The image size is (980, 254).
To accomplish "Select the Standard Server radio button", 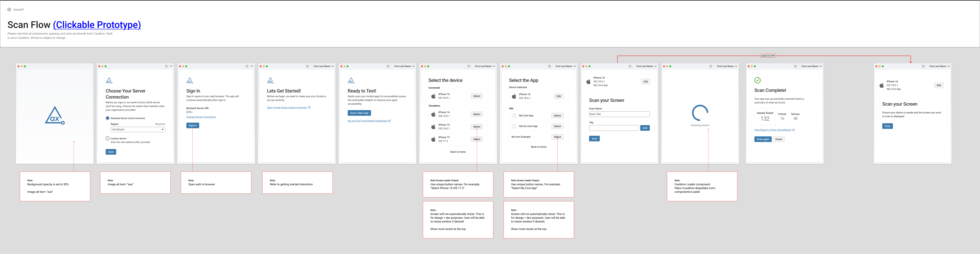I will click(x=108, y=118).
